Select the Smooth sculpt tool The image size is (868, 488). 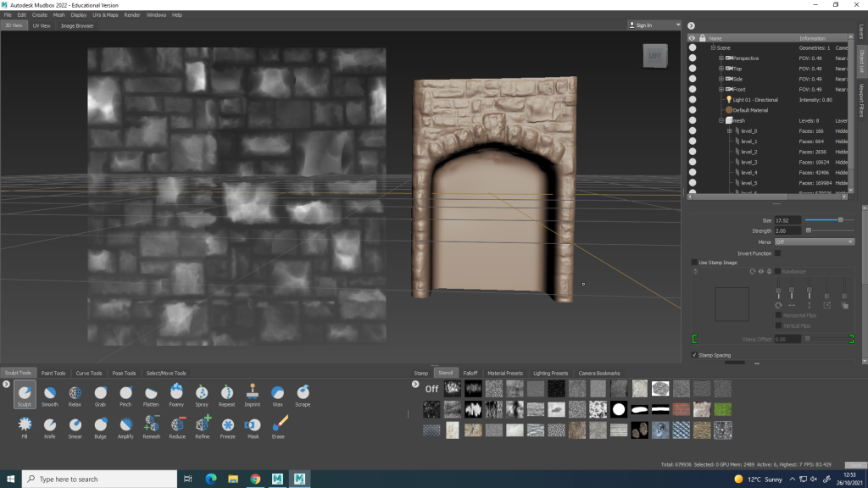49,393
